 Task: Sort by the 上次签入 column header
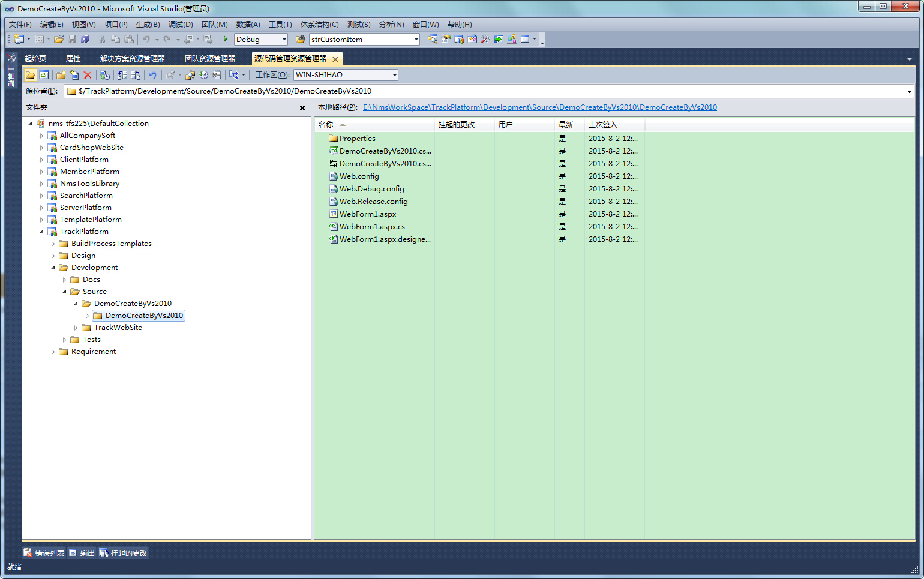(x=614, y=124)
